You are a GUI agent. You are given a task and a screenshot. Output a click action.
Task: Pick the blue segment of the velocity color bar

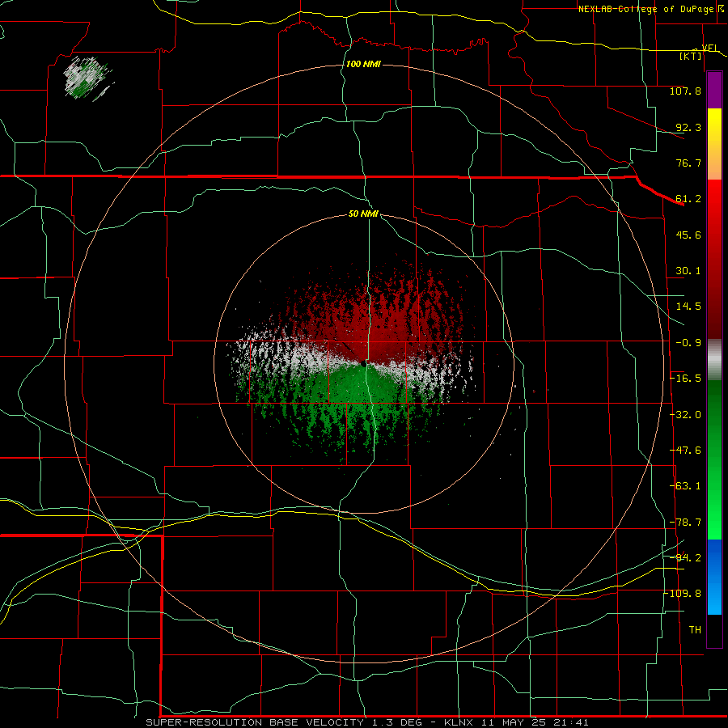pos(714,577)
